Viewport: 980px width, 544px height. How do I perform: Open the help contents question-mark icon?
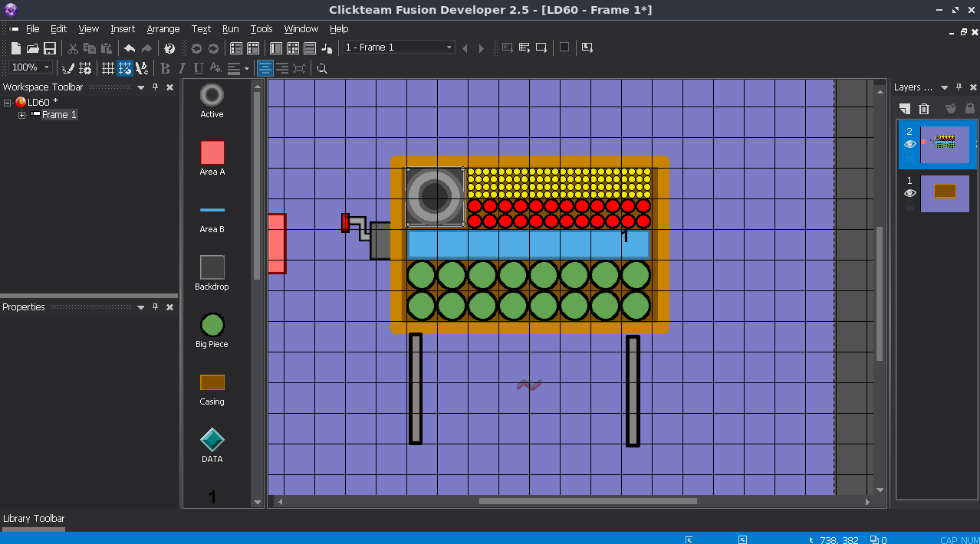169,48
